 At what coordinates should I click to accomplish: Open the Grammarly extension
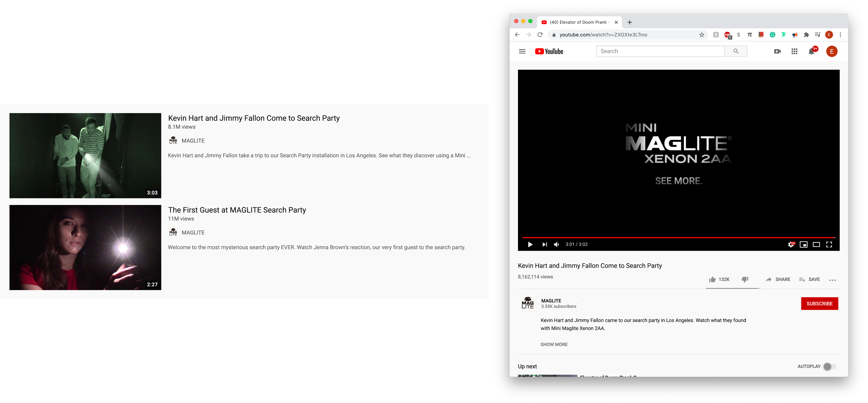pos(772,35)
